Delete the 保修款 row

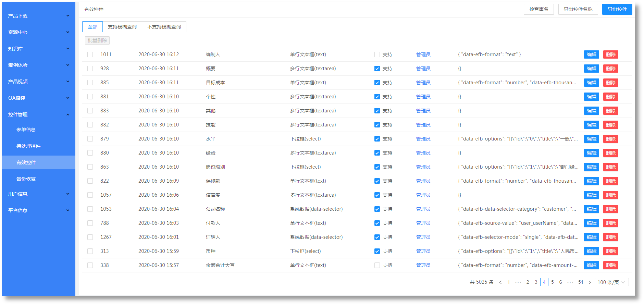click(611, 181)
